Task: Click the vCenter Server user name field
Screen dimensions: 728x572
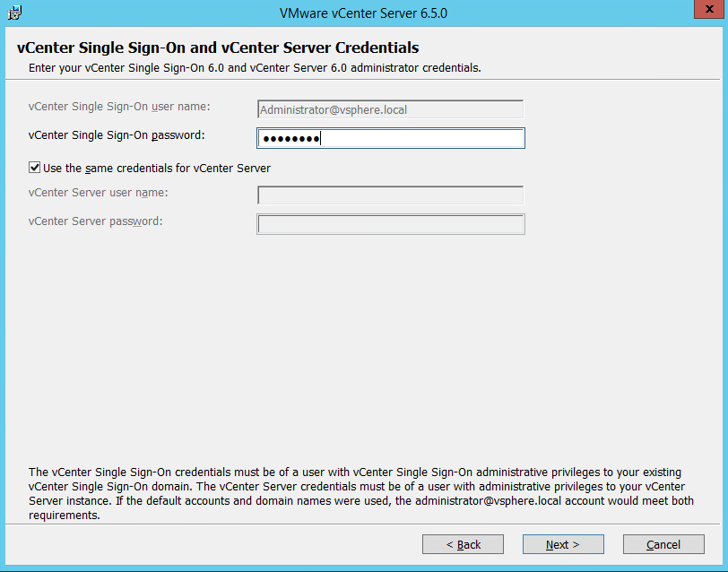Action: click(x=391, y=195)
